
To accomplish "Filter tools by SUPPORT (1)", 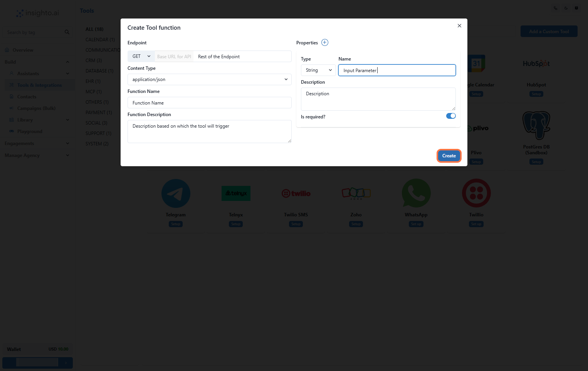I will 98,133.
